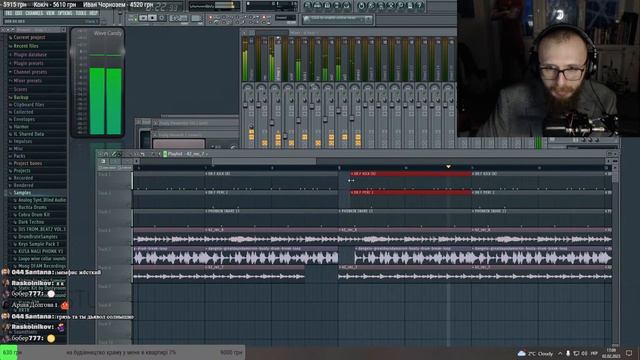The height and width of the screenshot is (360, 640).
Task: Expand Recent files folder
Action: click(x=26, y=46)
